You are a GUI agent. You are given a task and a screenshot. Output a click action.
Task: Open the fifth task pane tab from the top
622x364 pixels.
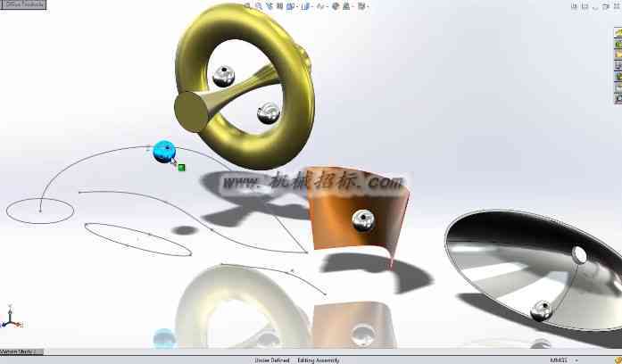pos(618,77)
